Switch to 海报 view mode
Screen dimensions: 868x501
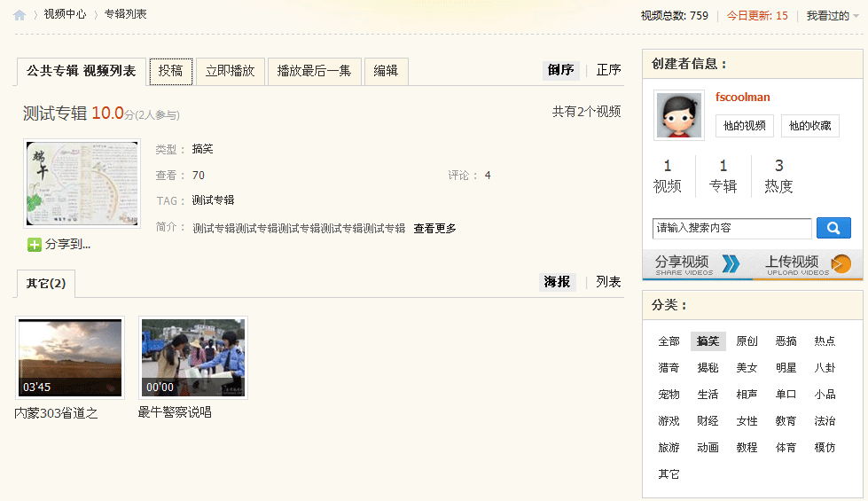pyautogui.click(x=557, y=282)
